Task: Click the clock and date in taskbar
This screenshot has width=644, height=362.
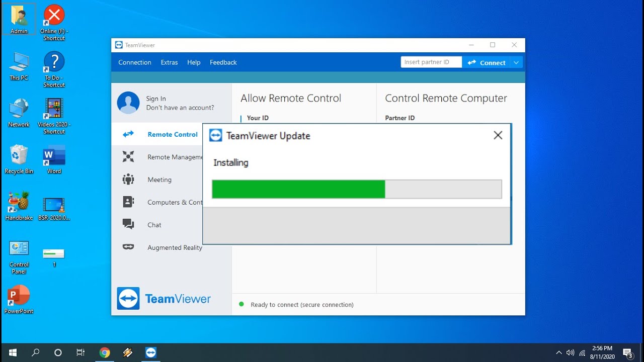Action: [x=603, y=352]
